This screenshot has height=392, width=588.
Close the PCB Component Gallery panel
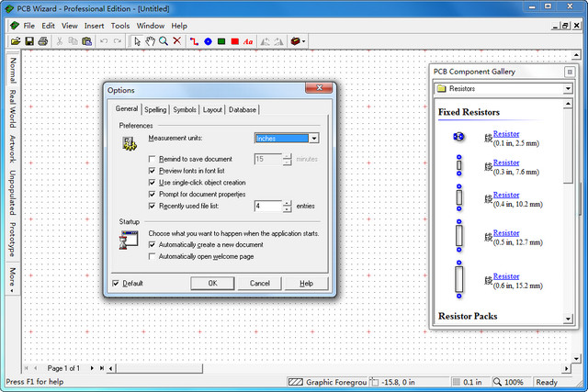[x=570, y=72]
